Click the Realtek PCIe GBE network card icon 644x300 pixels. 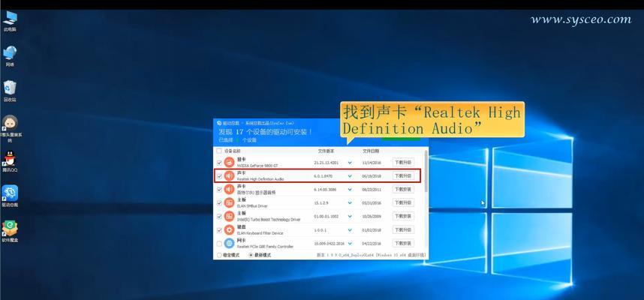[229, 243]
